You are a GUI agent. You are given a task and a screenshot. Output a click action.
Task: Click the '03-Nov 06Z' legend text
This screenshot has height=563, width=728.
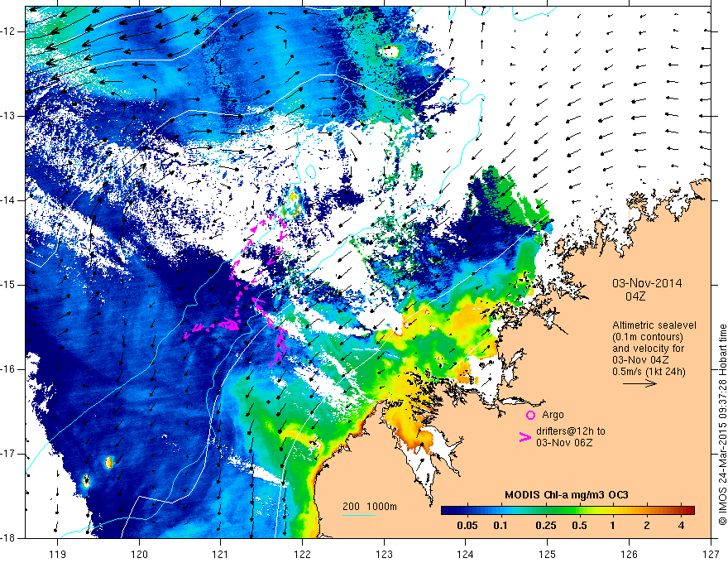(564, 443)
